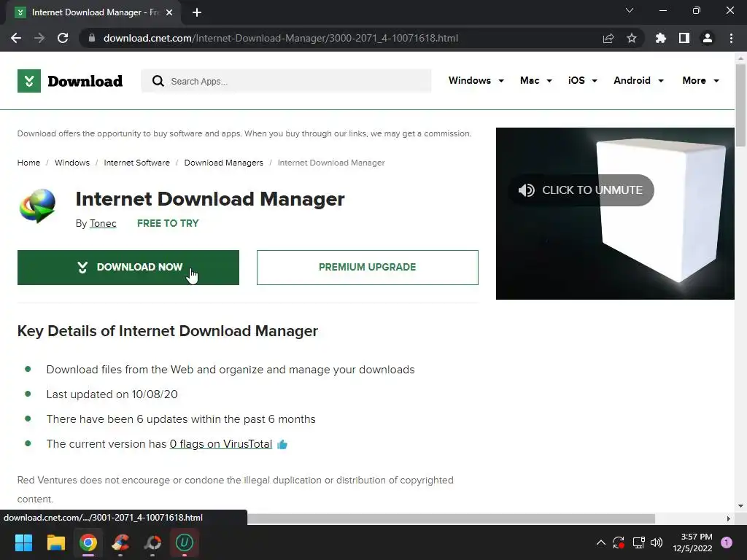Screen dimensions: 747x560
Task: Open the Tonec developer link
Action: pyautogui.click(x=103, y=223)
